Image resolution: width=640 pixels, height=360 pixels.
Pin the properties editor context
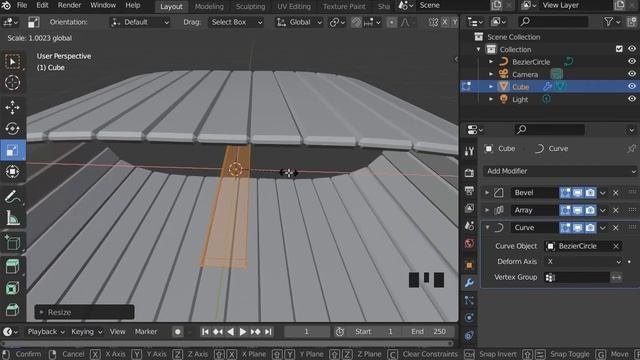[x=631, y=149]
